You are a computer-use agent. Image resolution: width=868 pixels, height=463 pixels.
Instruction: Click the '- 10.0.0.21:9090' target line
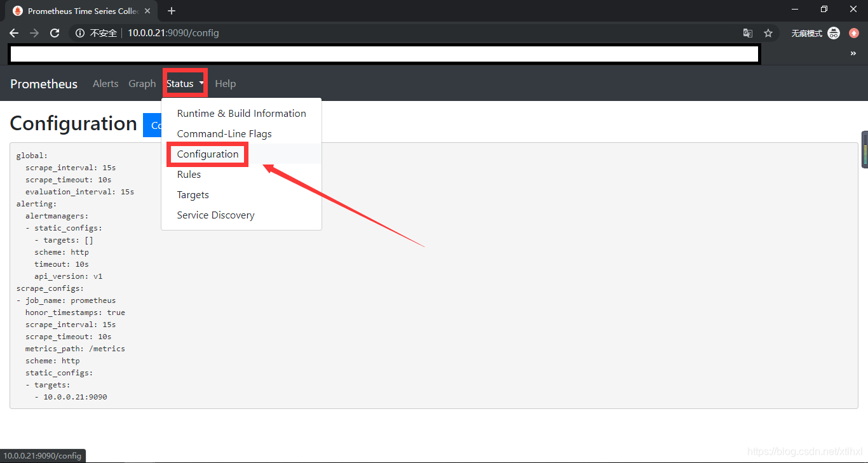point(71,397)
